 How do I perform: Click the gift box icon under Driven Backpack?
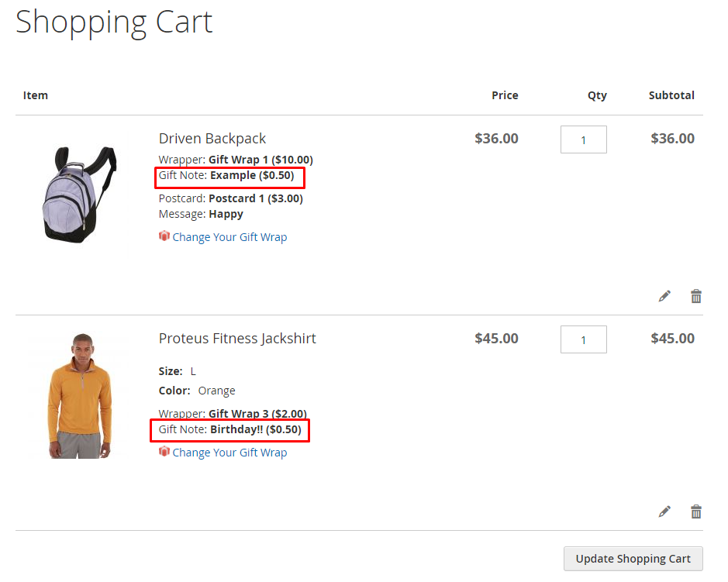point(164,236)
